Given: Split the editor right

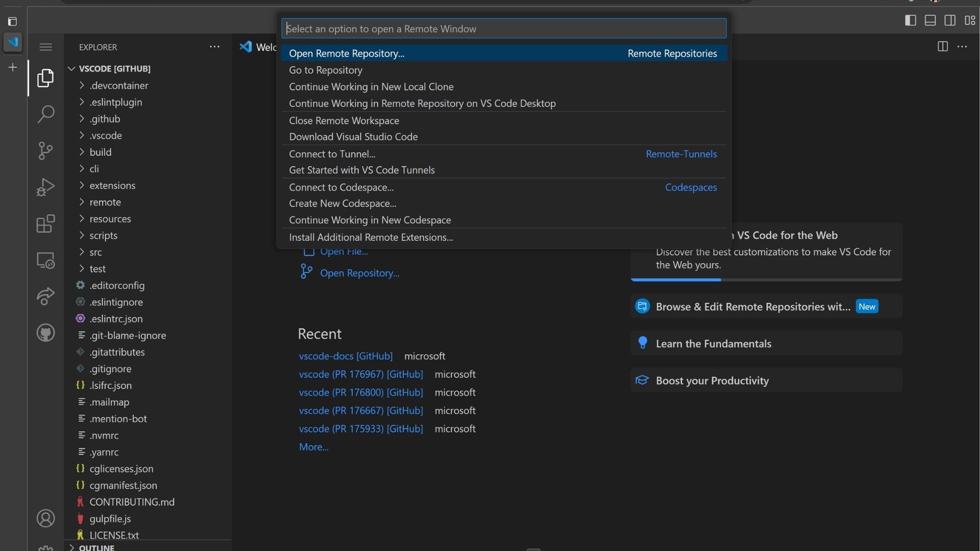Looking at the screenshot, I should coord(943,46).
